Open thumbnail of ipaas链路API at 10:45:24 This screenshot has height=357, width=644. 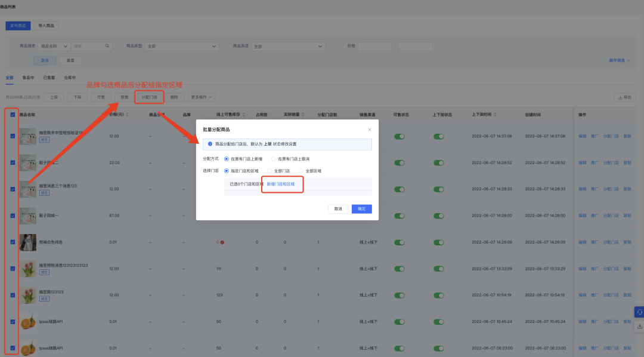click(28, 322)
